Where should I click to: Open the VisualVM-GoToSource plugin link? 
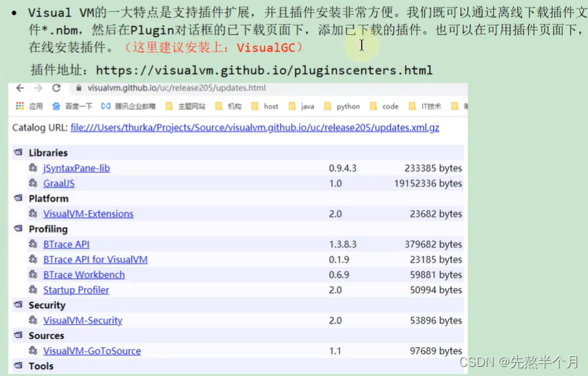pos(92,351)
